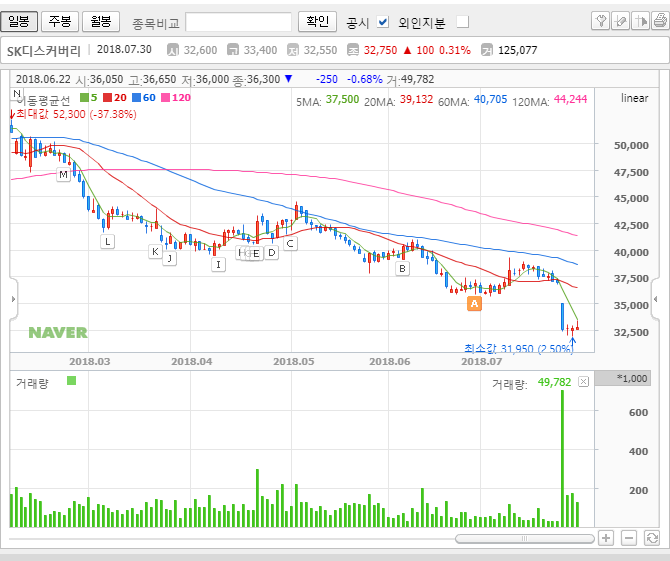Focus the 종목비교 stock comparison input
Image resolution: width=670 pixels, height=561 pixels.
[x=238, y=21]
